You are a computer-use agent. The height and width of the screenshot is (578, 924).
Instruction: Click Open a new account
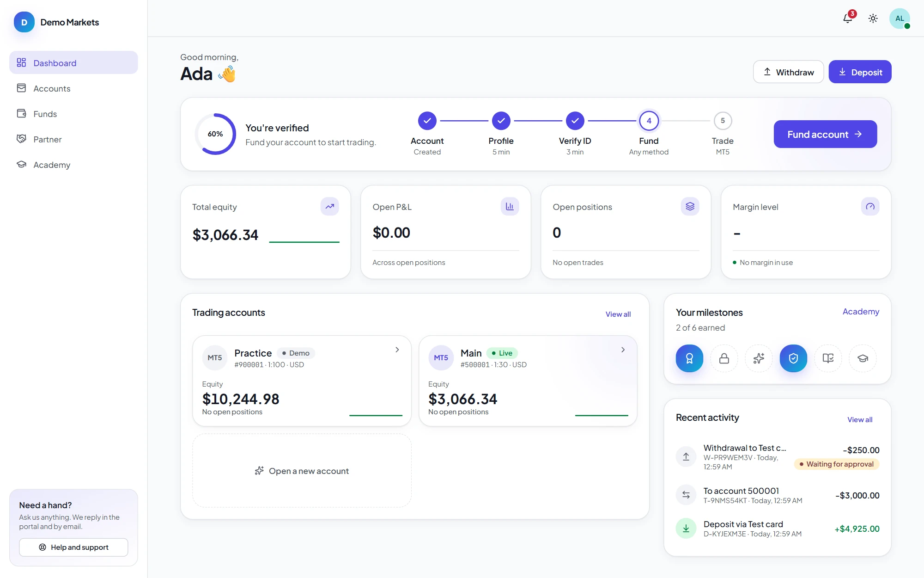click(302, 471)
